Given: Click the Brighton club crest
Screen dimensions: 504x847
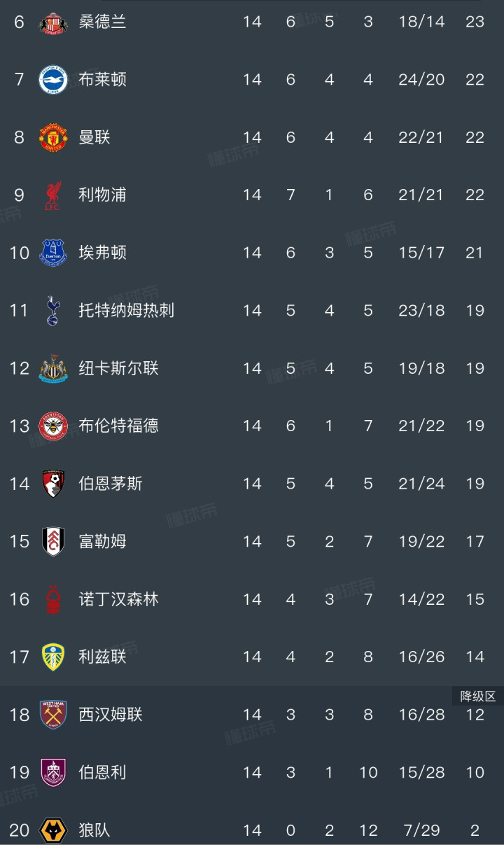Looking at the screenshot, I should coord(53,80).
